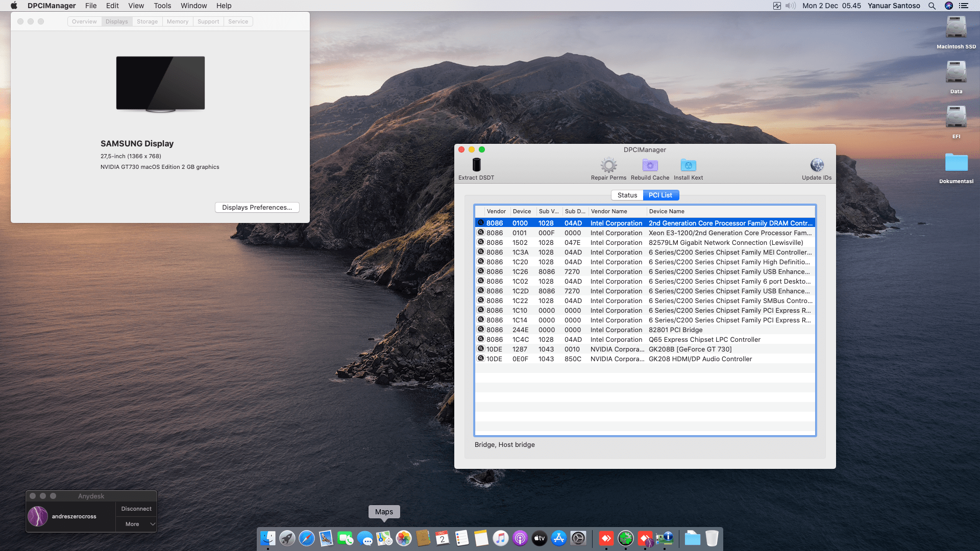Open Contacts from the Dock

pos(423,538)
